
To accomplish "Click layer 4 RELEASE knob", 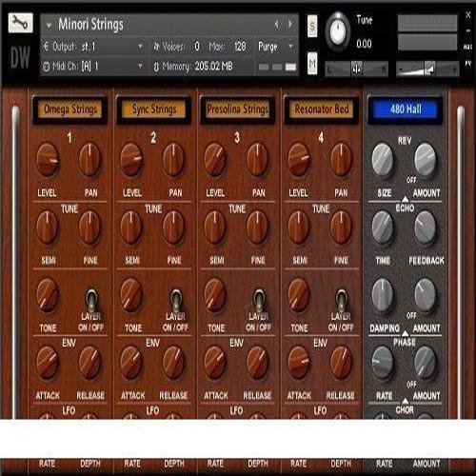I will [341, 363].
